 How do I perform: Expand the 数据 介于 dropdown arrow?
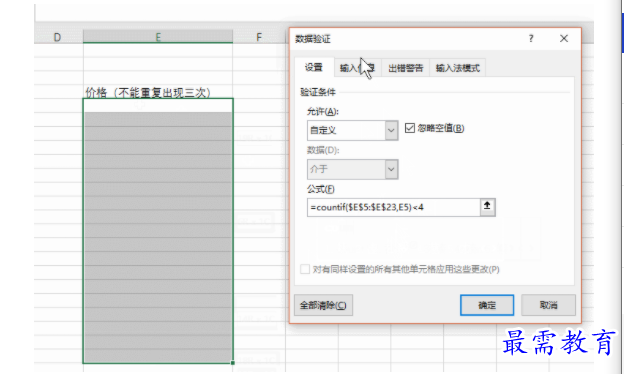pyautogui.click(x=391, y=169)
